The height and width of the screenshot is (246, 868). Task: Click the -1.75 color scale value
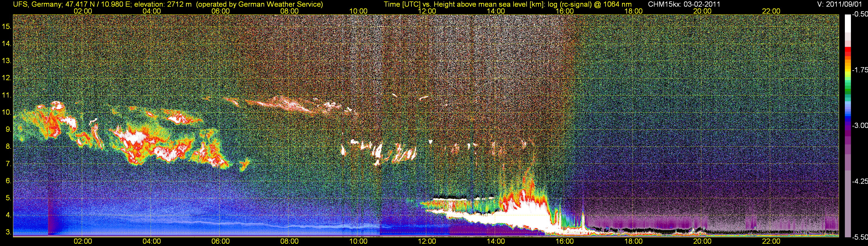click(x=860, y=70)
